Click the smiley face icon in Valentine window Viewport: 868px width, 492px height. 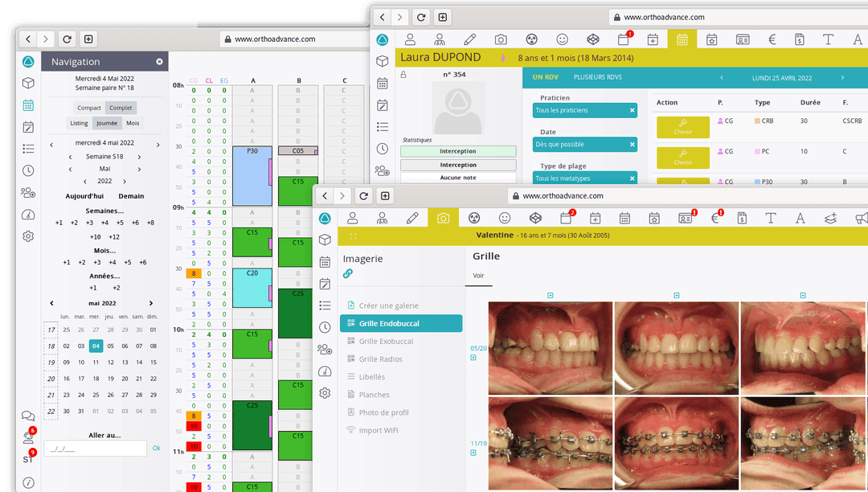(x=504, y=218)
